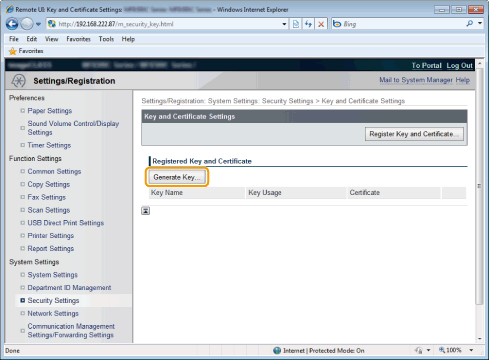Click the Key Name column header

[197, 193]
